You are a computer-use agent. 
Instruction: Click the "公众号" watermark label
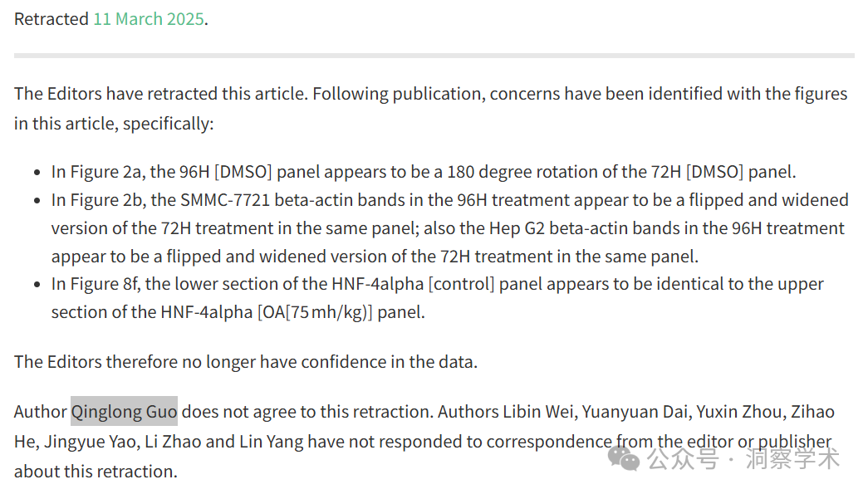click(683, 458)
